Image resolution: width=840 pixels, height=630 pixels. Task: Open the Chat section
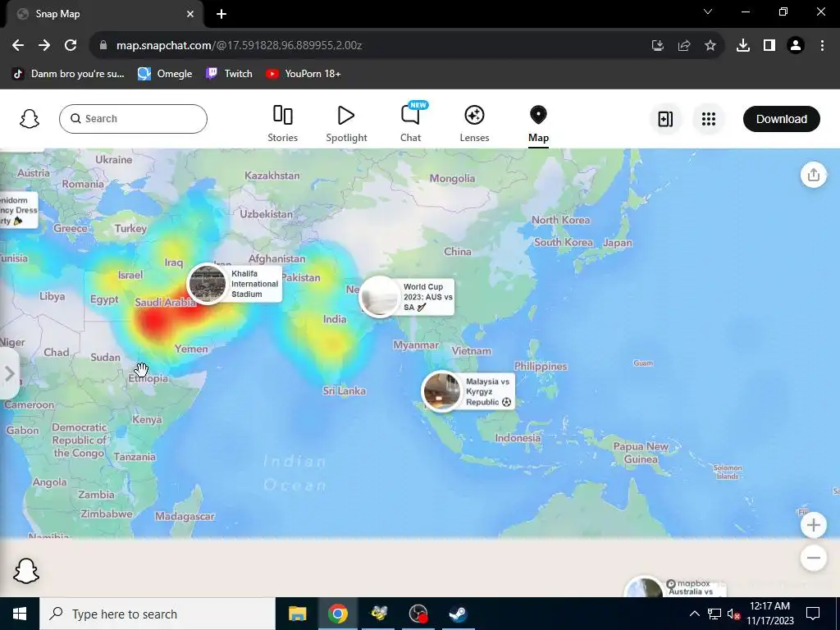tap(410, 123)
